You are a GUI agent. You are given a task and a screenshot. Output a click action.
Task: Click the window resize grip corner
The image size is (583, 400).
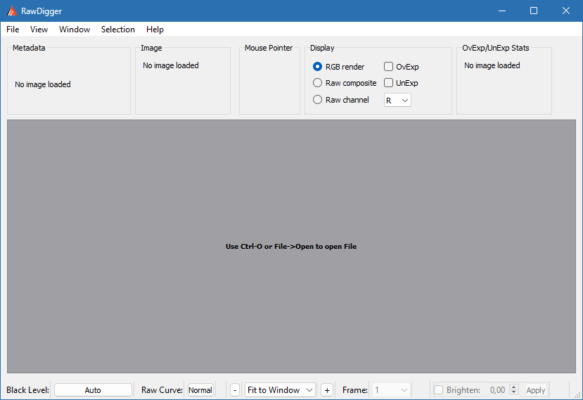coord(578,395)
